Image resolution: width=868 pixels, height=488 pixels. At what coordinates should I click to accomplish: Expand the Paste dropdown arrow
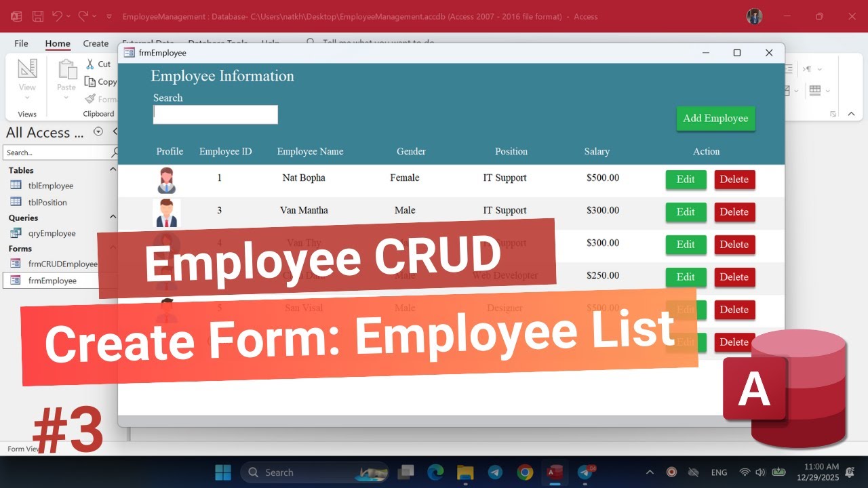coord(66,98)
